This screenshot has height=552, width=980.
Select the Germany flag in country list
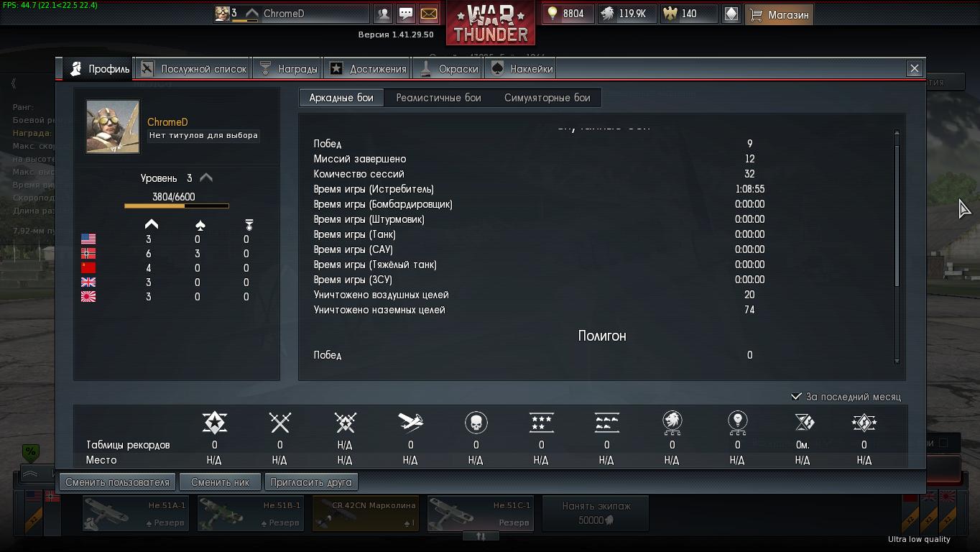[88, 254]
